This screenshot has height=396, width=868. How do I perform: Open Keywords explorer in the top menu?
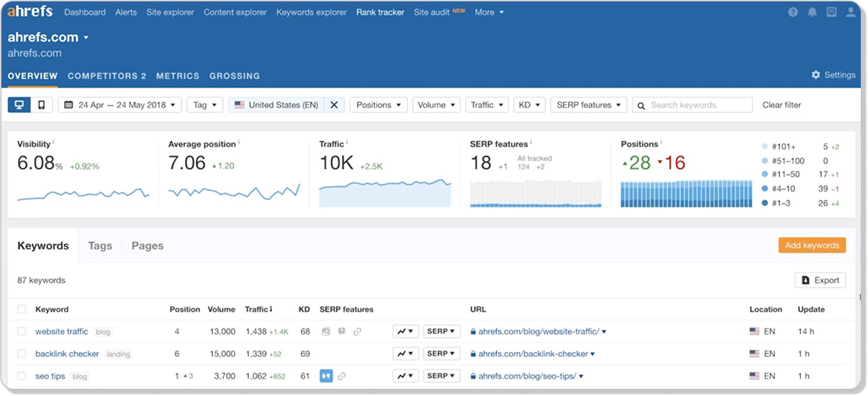tap(312, 12)
